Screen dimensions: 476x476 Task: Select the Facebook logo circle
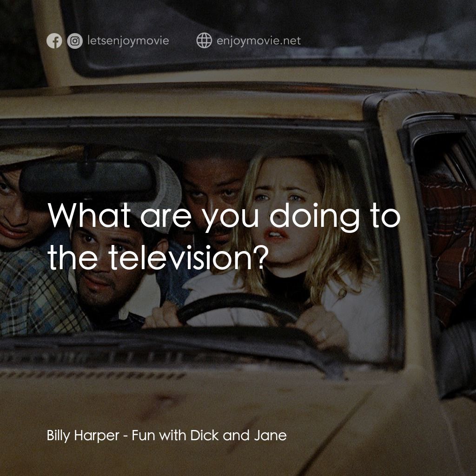55,40
